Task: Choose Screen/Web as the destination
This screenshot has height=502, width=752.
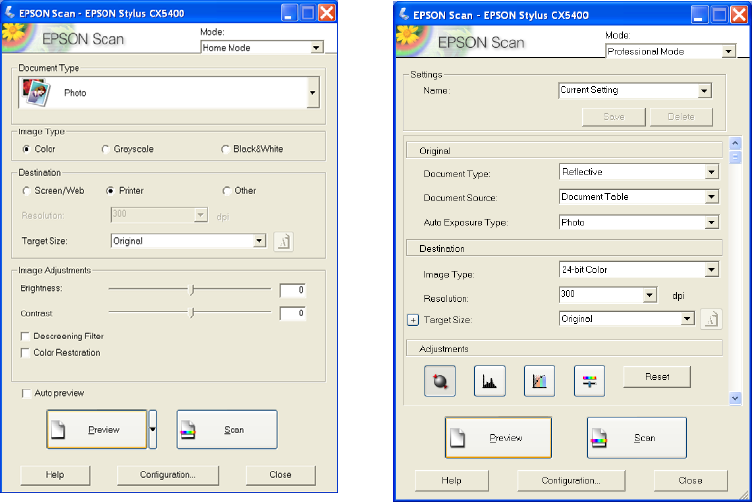Action: (x=26, y=190)
